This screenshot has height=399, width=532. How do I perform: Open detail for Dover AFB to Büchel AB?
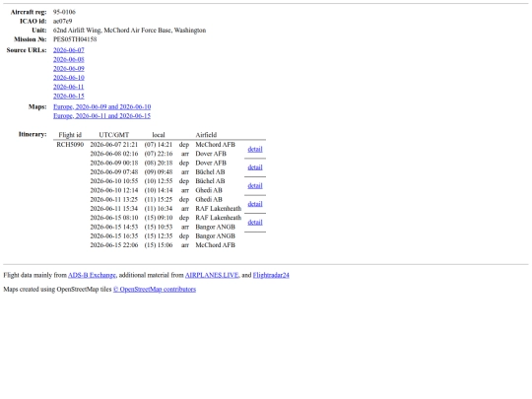click(255, 167)
